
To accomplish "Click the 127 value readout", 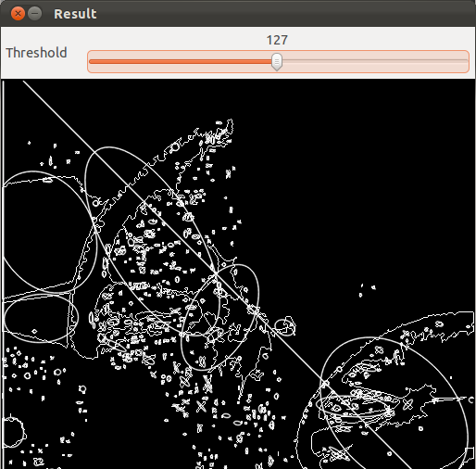I will pos(277,40).
